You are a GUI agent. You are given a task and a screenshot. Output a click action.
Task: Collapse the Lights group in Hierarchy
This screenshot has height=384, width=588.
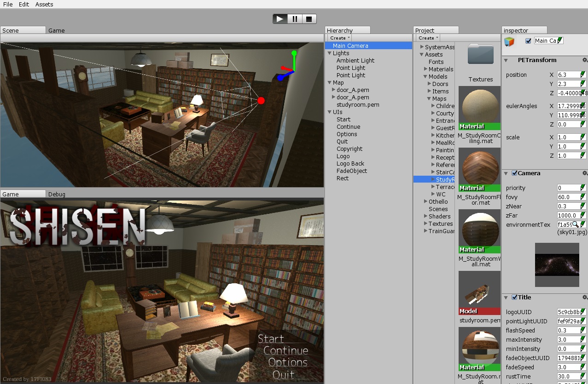pyautogui.click(x=329, y=53)
